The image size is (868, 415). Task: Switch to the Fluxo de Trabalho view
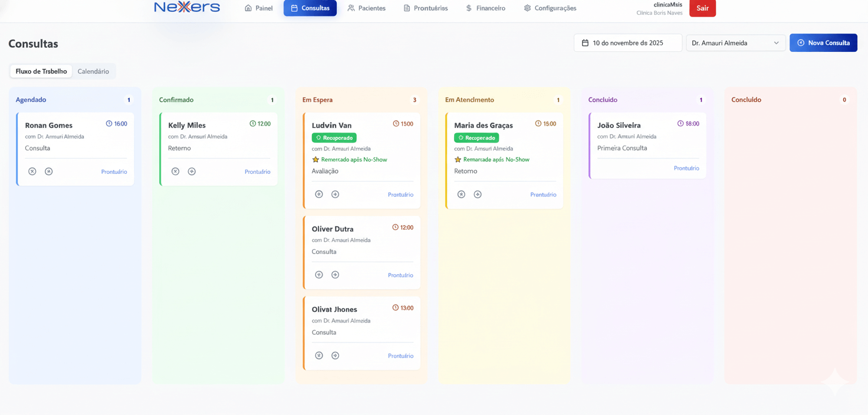[40, 71]
